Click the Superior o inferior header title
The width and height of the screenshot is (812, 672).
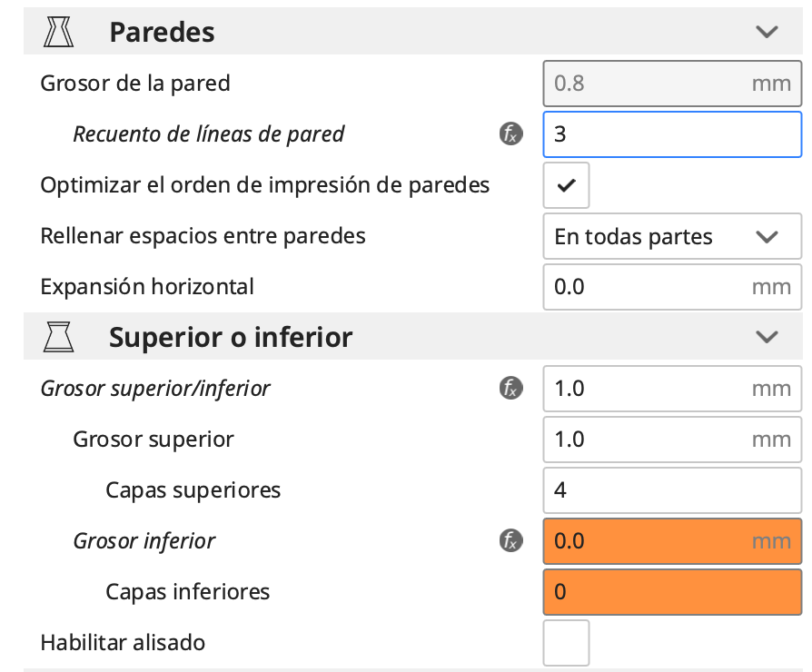click(x=230, y=337)
